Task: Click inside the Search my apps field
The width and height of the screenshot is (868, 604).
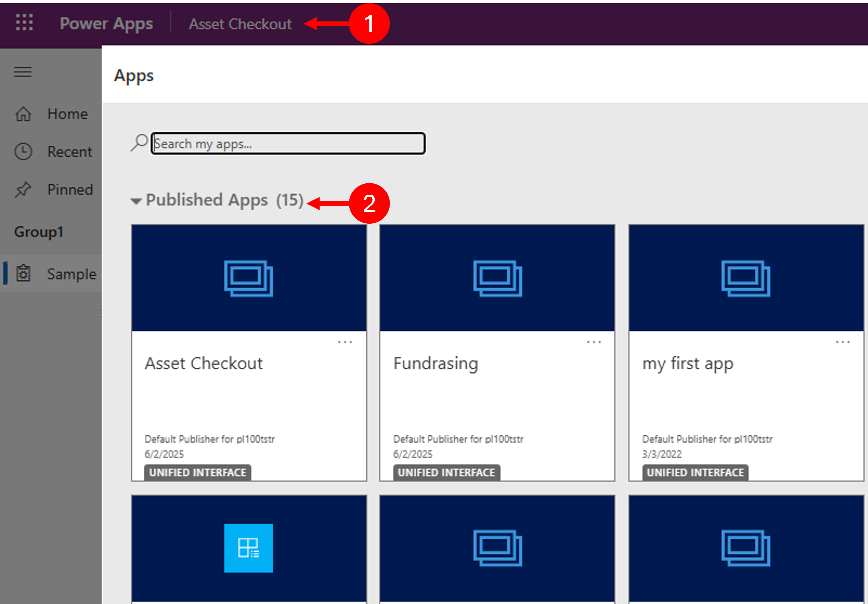Action: 288,144
